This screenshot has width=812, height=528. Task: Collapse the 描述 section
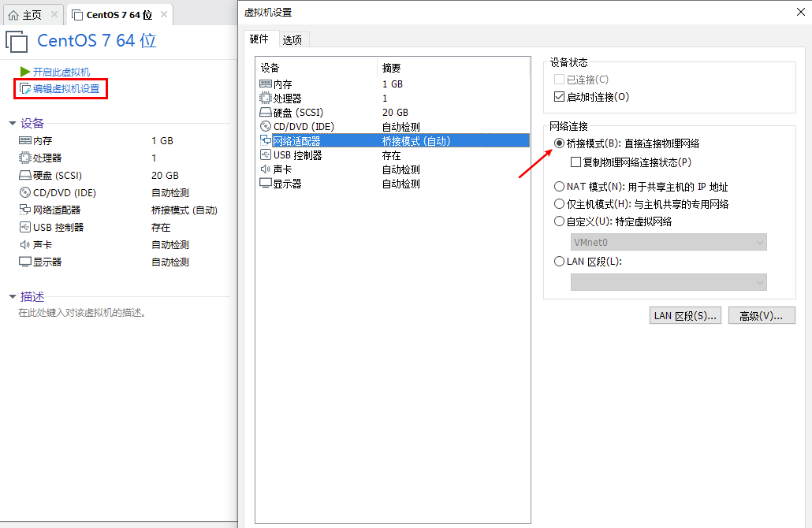(x=13, y=296)
